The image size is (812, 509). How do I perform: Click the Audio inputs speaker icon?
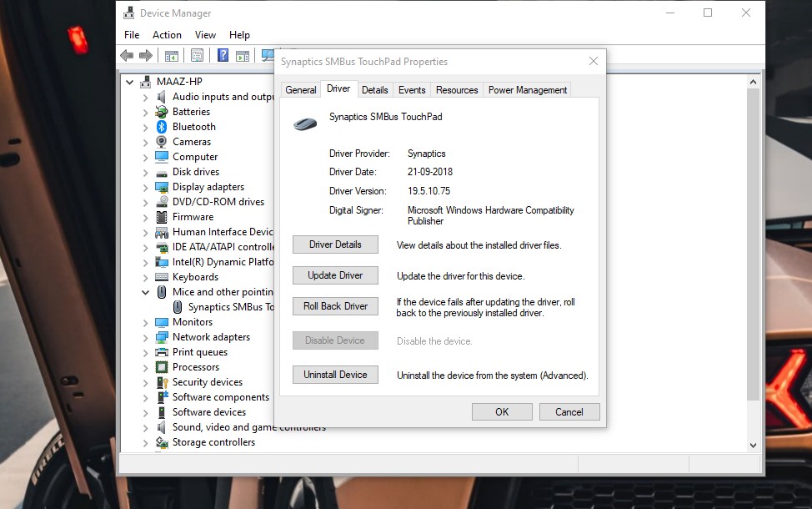coord(161,97)
